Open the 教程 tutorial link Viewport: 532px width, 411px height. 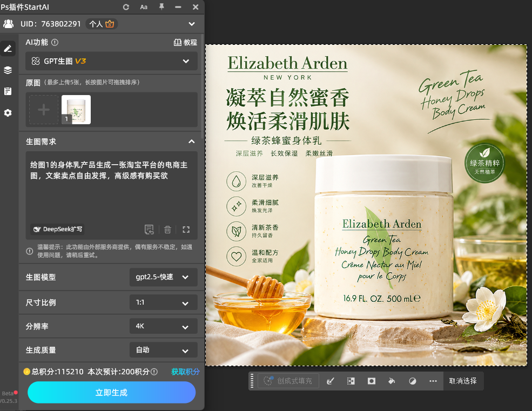click(185, 43)
